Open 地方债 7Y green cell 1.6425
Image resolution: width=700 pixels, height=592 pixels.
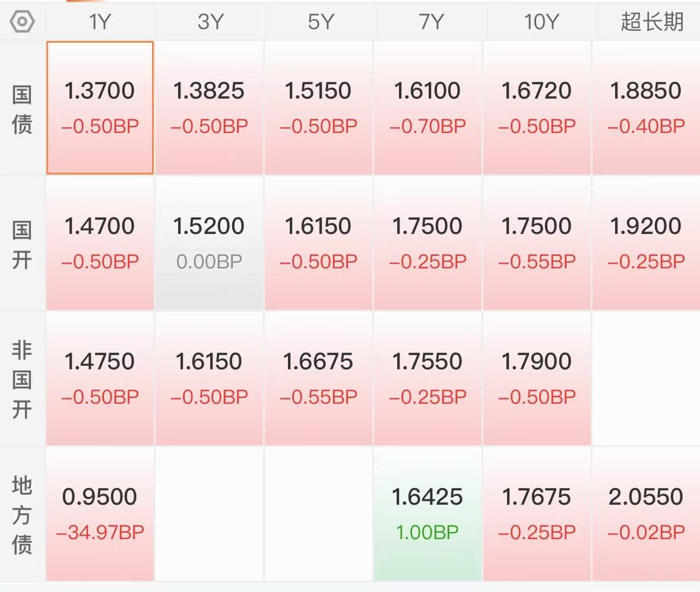pos(428,514)
